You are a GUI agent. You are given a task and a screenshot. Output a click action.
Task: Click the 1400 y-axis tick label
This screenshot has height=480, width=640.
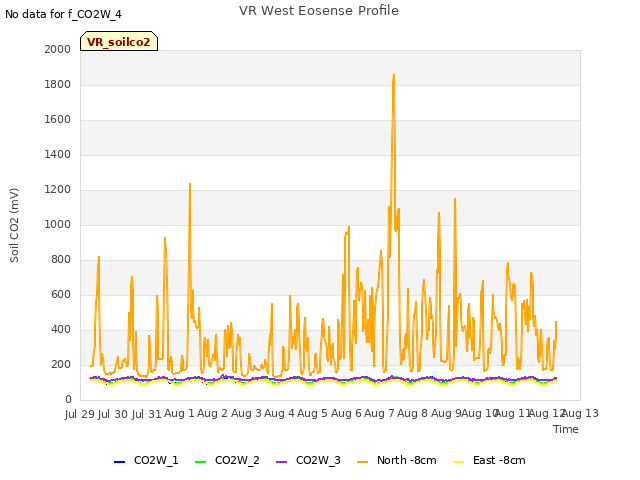(x=58, y=155)
